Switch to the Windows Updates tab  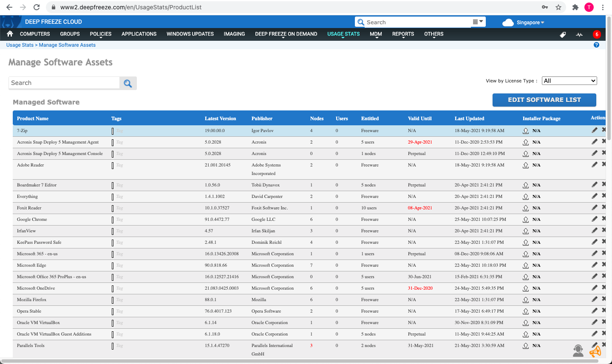pos(190,34)
